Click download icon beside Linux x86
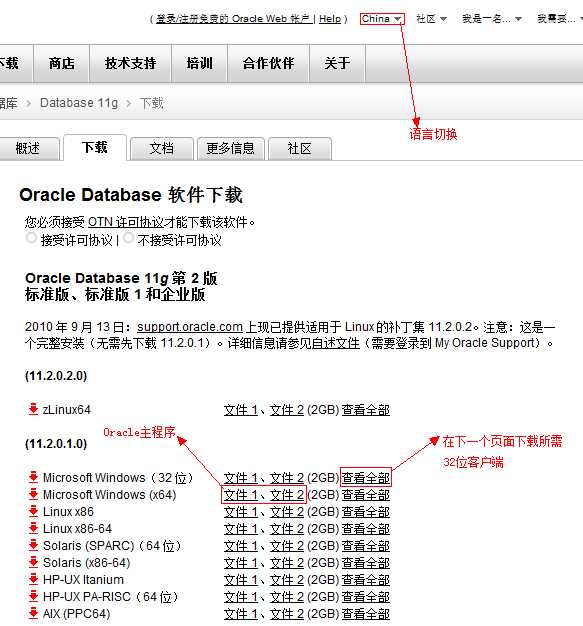 (x=34, y=511)
